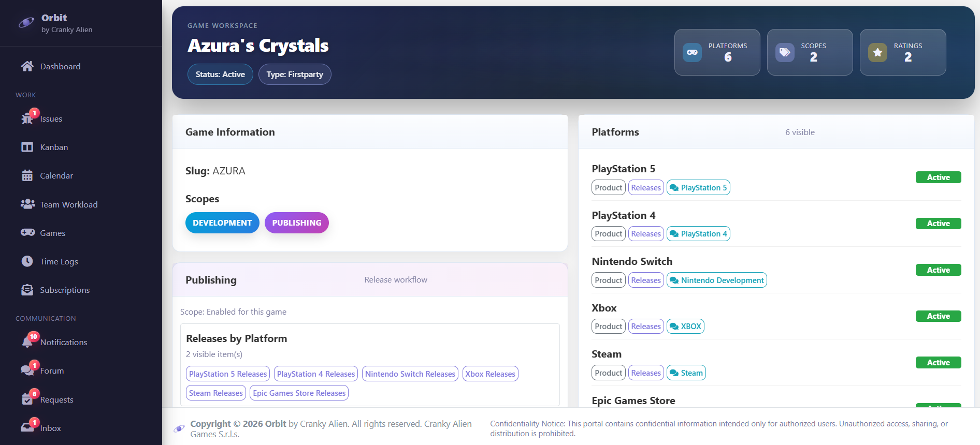Open PlayStation 4 Releases link
Image resolution: width=980 pixels, height=445 pixels.
point(316,374)
